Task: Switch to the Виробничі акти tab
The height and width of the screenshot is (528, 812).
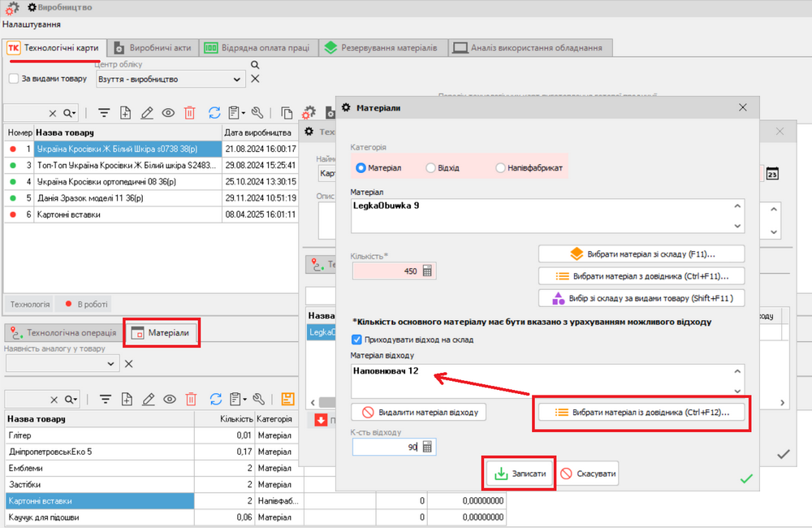Action: coord(153,48)
